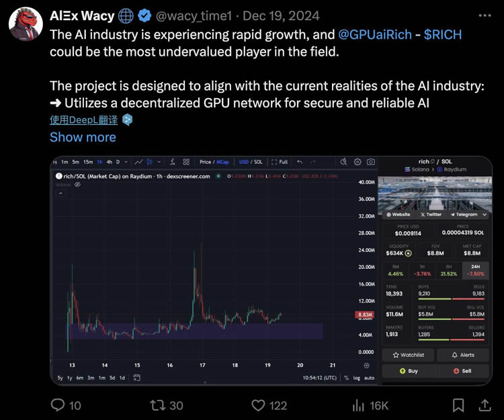The width and height of the screenshot is (504, 420).
Task: Take chart snapshot with camera icon
Action: (370, 162)
